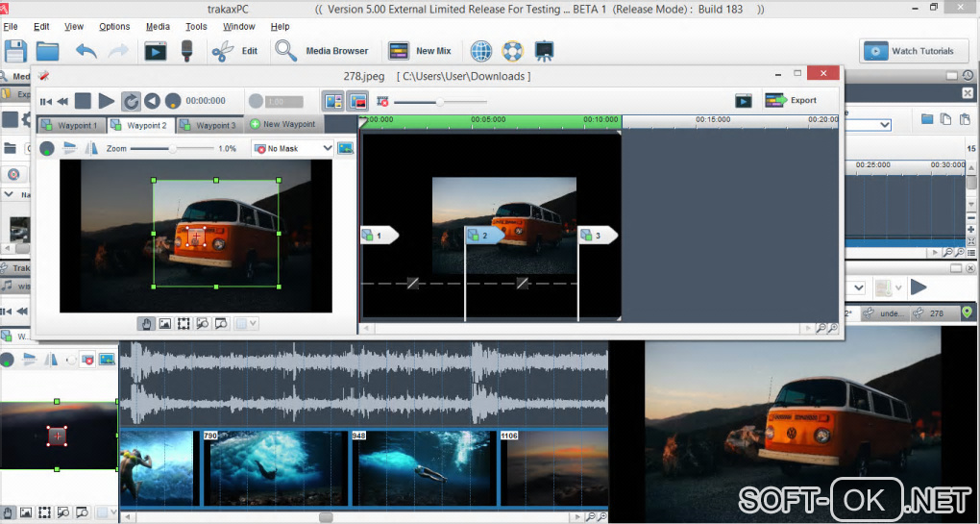Play the mix in the background preview panel
The width and height of the screenshot is (980, 524).
coord(919,287)
